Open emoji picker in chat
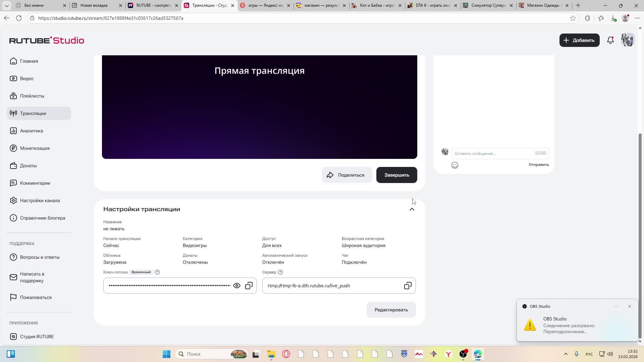 [x=455, y=165]
